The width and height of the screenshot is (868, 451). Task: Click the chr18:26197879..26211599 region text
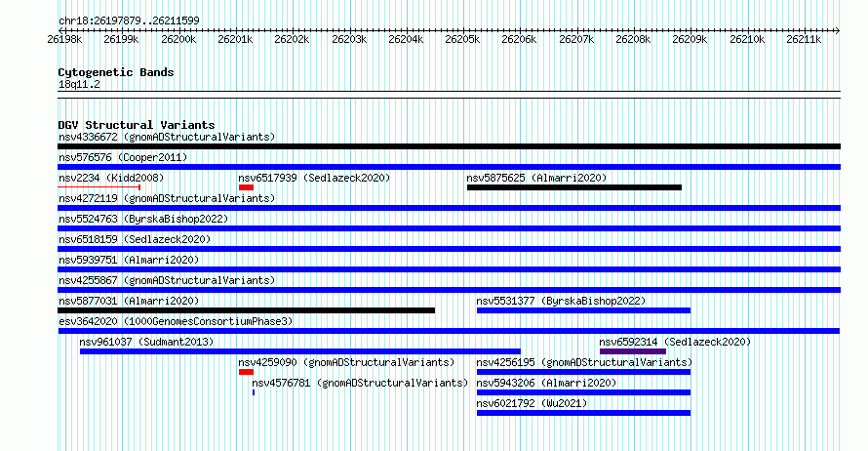coord(129,21)
